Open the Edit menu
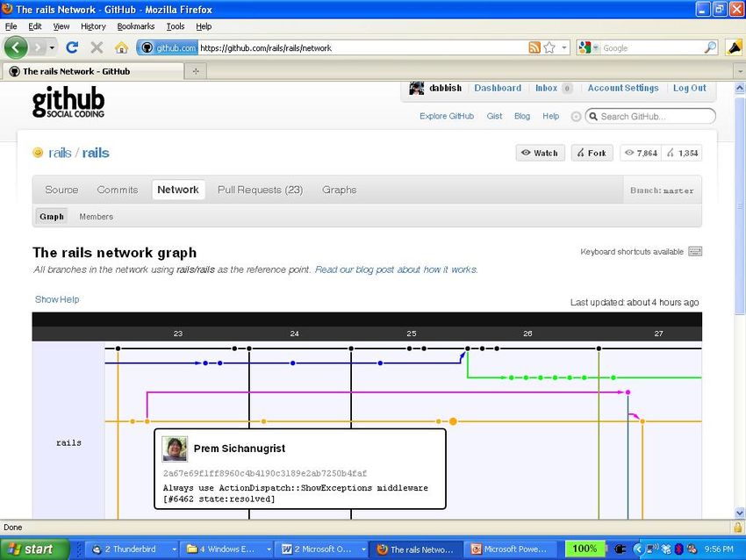Screen dimensions: 746x560 (x=35, y=26)
